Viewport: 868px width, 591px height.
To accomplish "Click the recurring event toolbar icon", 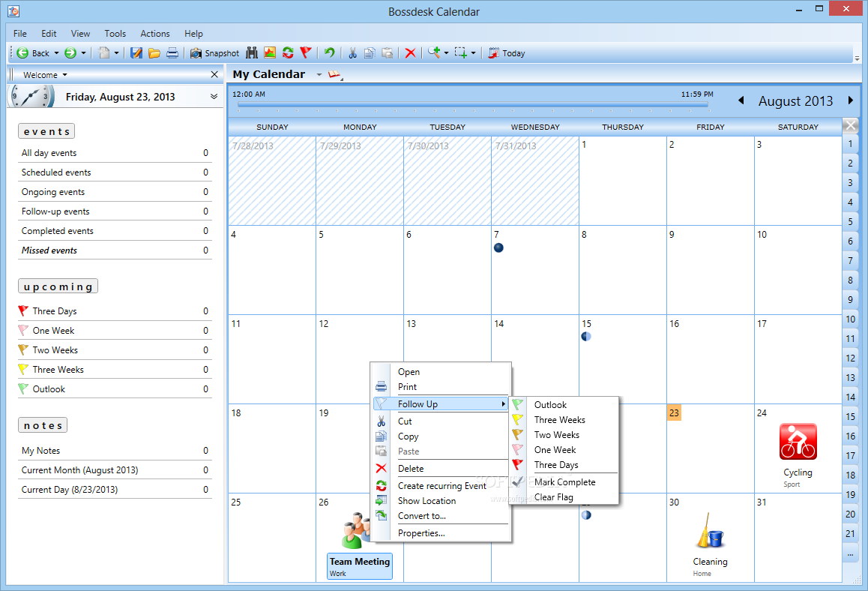I will 288,53.
